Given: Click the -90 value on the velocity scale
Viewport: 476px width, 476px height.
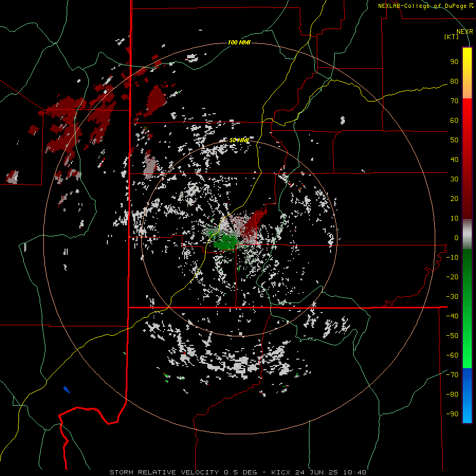Looking at the screenshot, I should pos(452,414).
